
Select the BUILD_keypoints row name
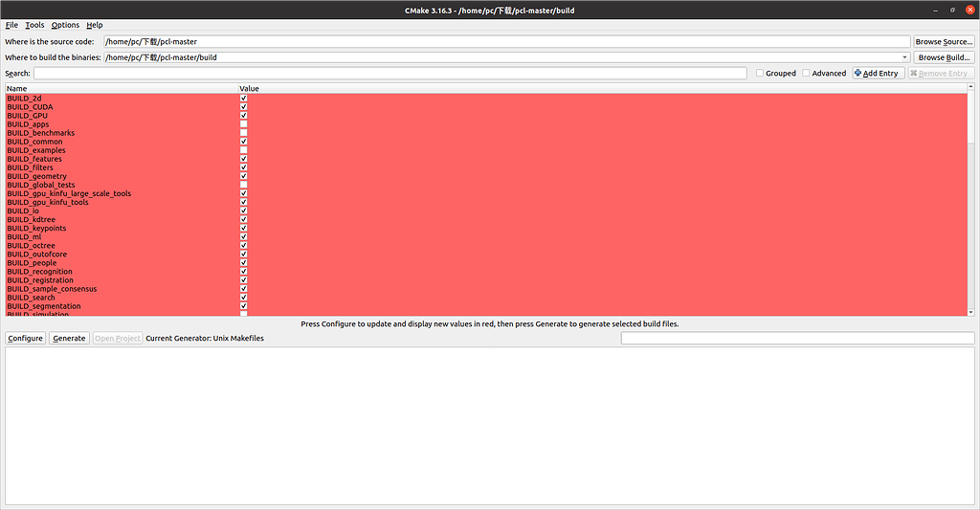[36, 229]
